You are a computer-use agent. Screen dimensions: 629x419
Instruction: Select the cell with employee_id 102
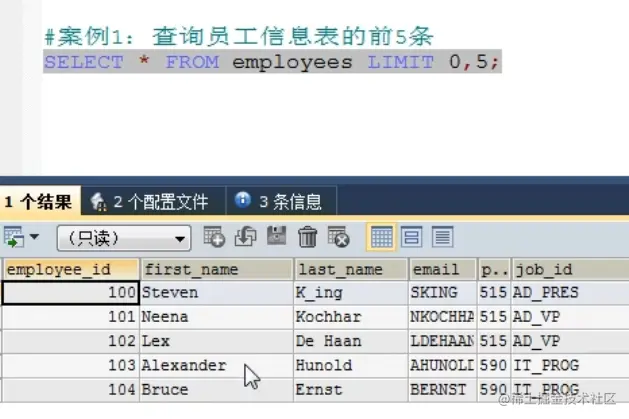point(71,341)
